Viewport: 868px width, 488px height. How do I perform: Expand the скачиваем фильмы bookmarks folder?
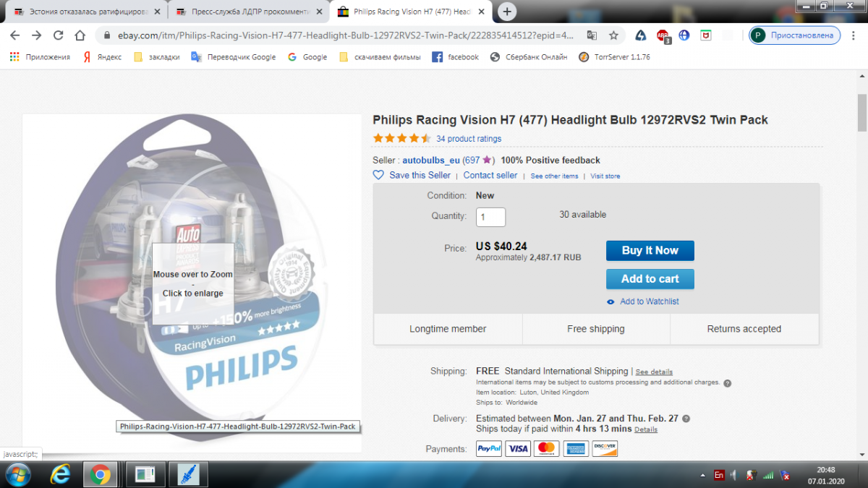(380, 57)
